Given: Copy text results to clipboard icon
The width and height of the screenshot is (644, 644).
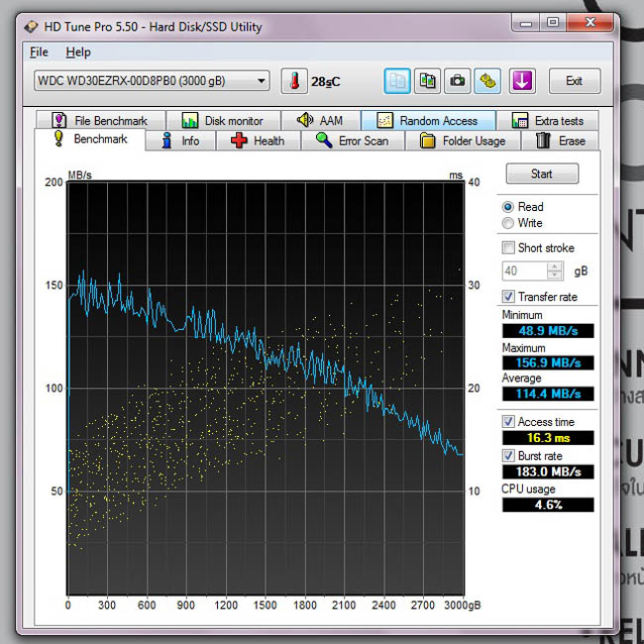Looking at the screenshot, I should [397, 81].
